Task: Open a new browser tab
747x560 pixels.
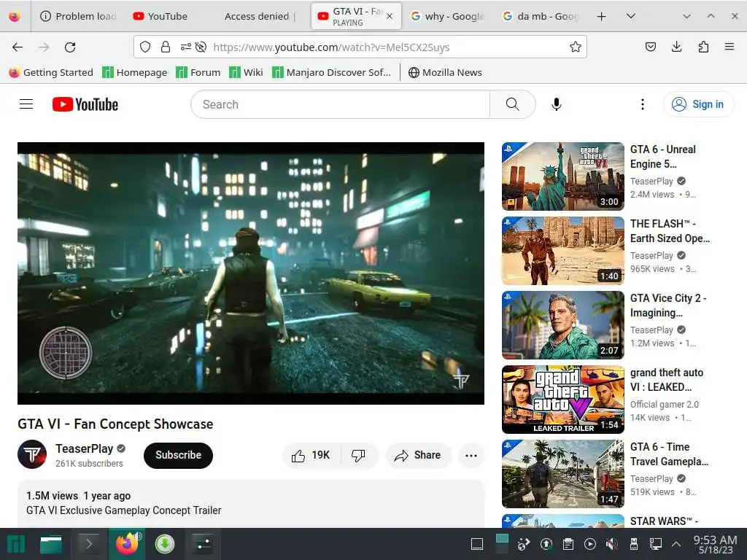Action: click(601, 16)
